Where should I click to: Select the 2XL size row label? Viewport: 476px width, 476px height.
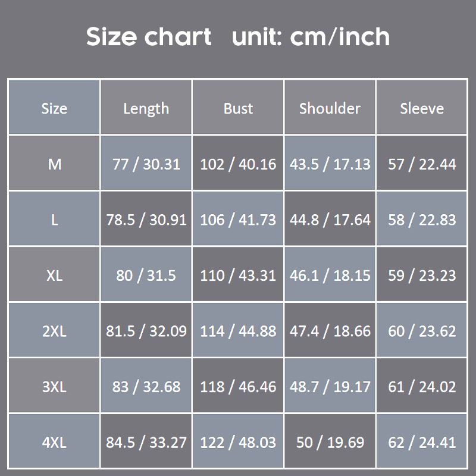tap(54, 331)
